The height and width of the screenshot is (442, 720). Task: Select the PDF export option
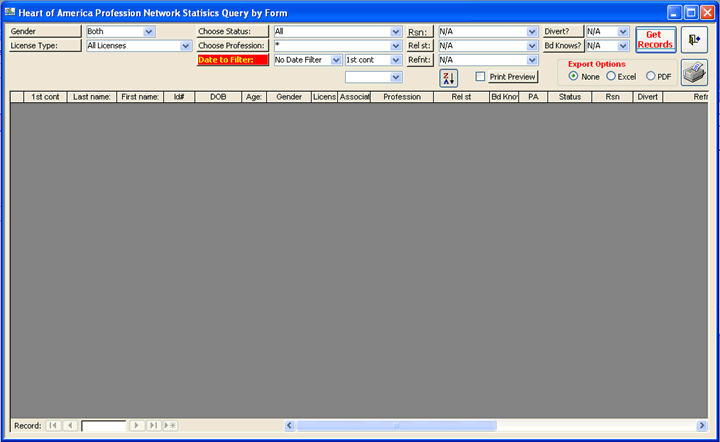click(651, 76)
